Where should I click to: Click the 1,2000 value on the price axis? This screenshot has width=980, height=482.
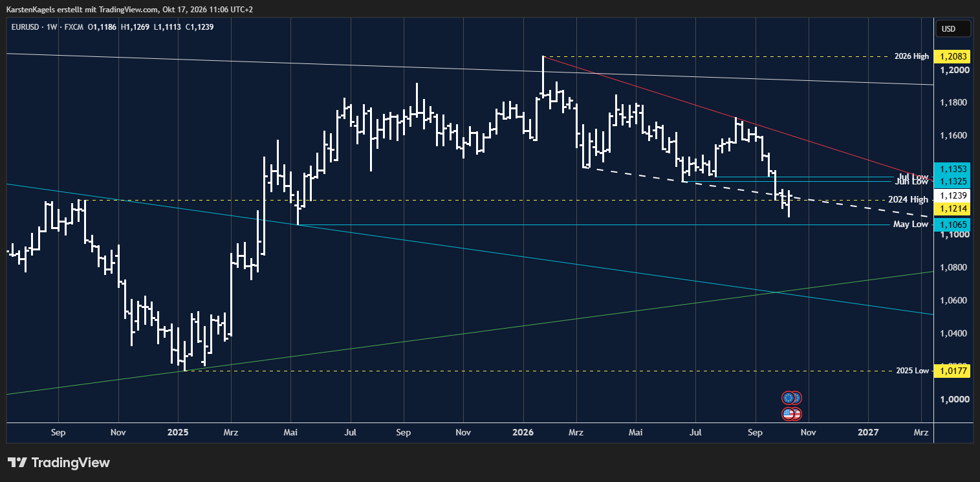tap(954, 70)
